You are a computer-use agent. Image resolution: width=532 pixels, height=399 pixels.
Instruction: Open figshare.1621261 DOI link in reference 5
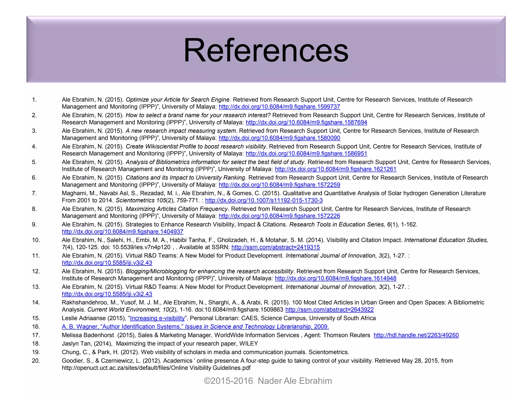(x=336, y=169)
